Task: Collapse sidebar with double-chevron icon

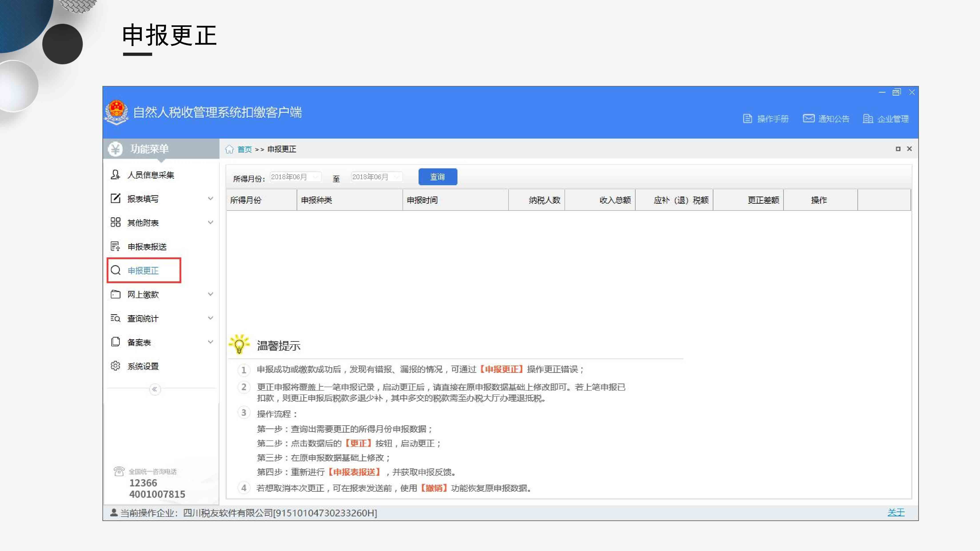Action: click(x=154, y=389)
